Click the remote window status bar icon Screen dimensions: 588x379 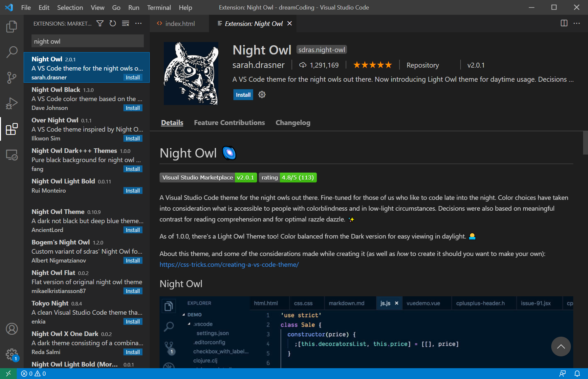click(8, 373)
